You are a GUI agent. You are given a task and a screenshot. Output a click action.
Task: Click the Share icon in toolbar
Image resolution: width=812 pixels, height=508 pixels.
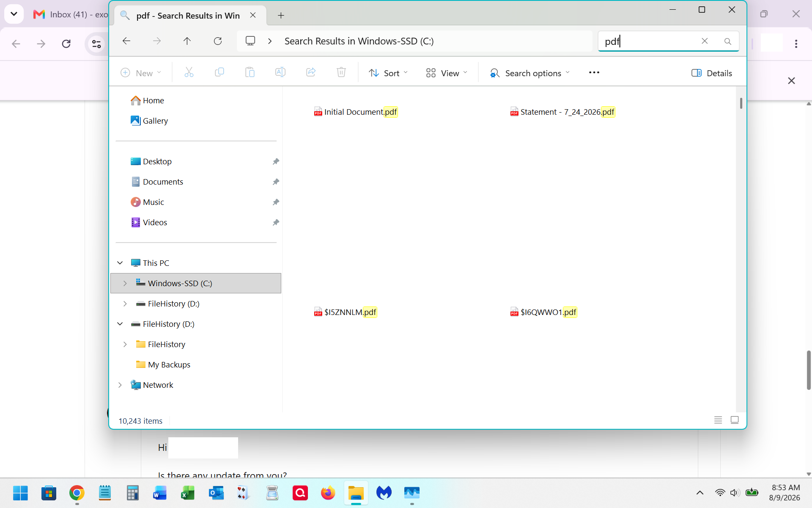[311, 73]
